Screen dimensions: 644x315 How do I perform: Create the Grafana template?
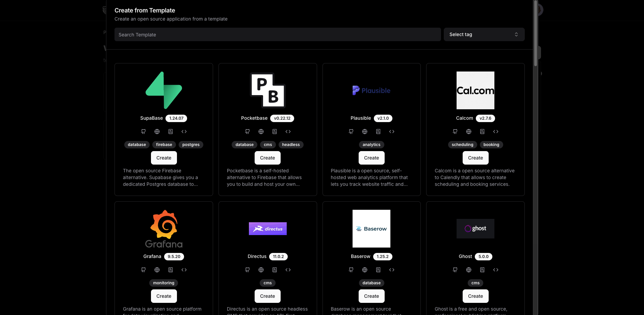pyautogui.click(x=164, y=296)
